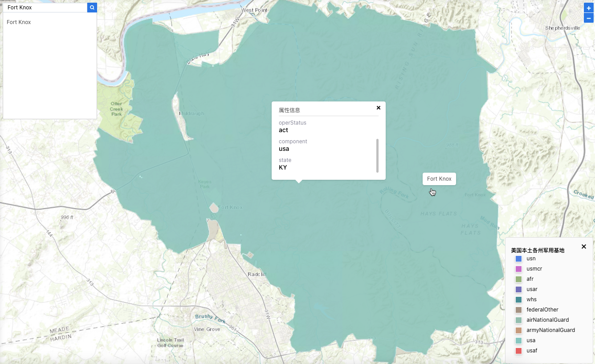Click the component value usa in popup
Viewport: 595px width, 364px height.
coord(284,149)
